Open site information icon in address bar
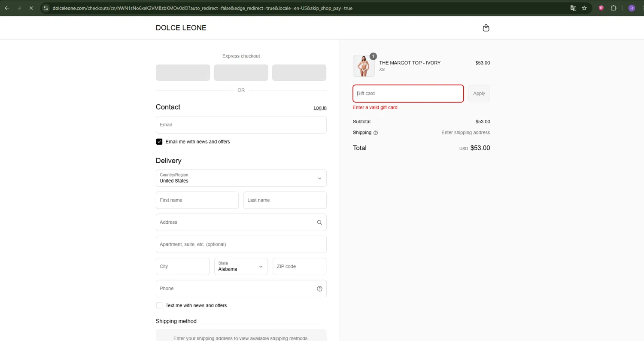The height and width of the screenshot is (341, 644). pyautogui.click(x=46, y=8)
